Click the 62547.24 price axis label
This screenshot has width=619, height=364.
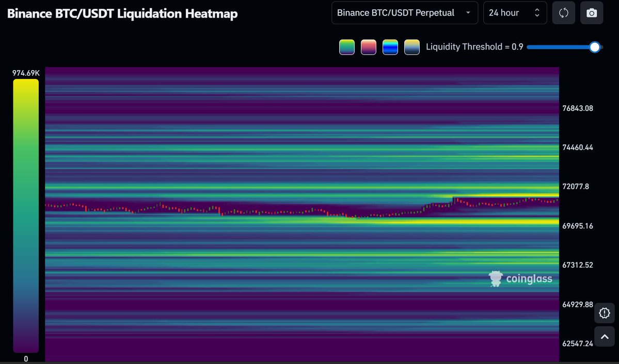pyautogui.click(x=578, y=343)
